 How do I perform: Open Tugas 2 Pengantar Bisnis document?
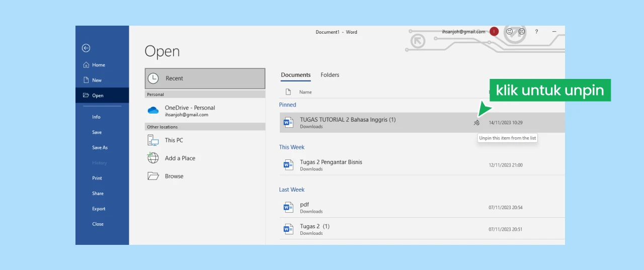click(331, 162)
